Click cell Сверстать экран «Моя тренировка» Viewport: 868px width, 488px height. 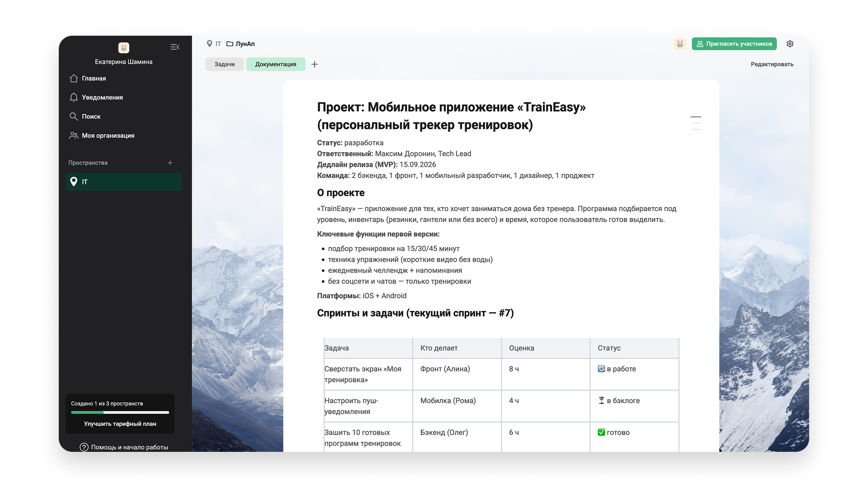click(368, 374)
